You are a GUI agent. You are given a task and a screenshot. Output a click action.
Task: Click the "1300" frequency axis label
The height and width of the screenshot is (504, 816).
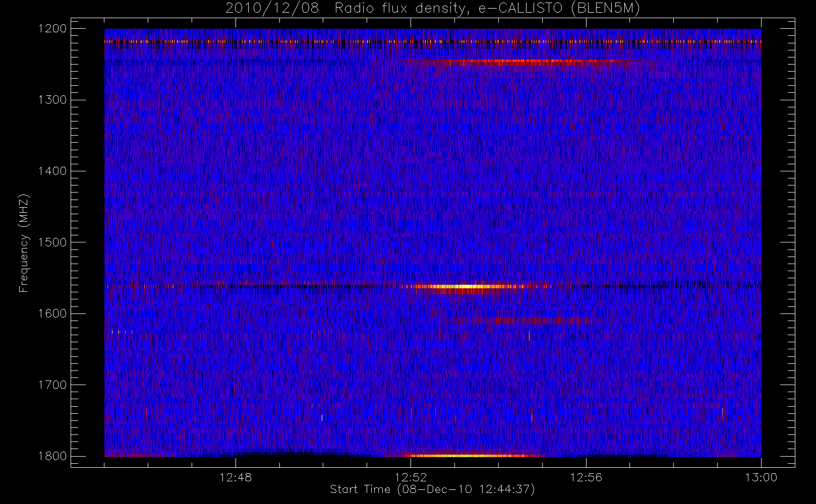tap(52, 100)
